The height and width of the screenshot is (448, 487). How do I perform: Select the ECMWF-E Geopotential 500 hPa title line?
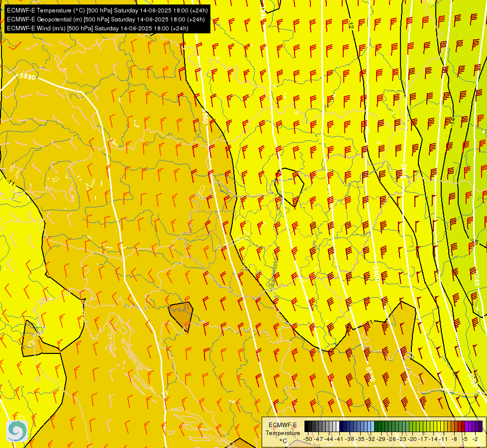pos(105,19)
